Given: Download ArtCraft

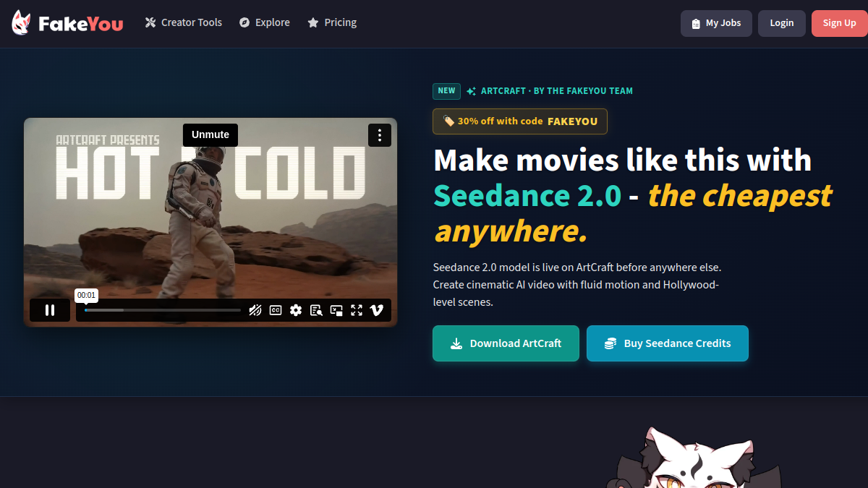Looking at the screenshot, I should point(506,343).
